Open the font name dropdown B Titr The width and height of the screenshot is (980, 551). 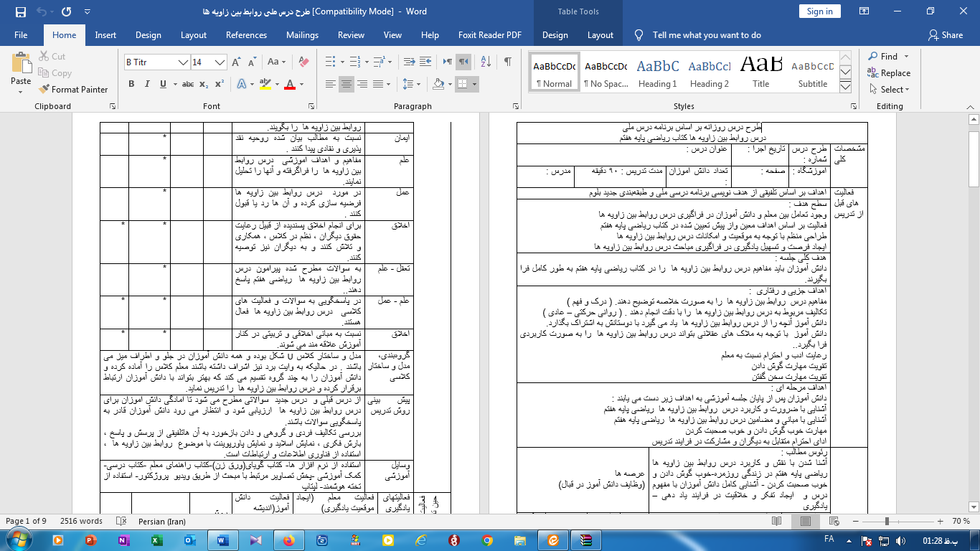[182, 62]
